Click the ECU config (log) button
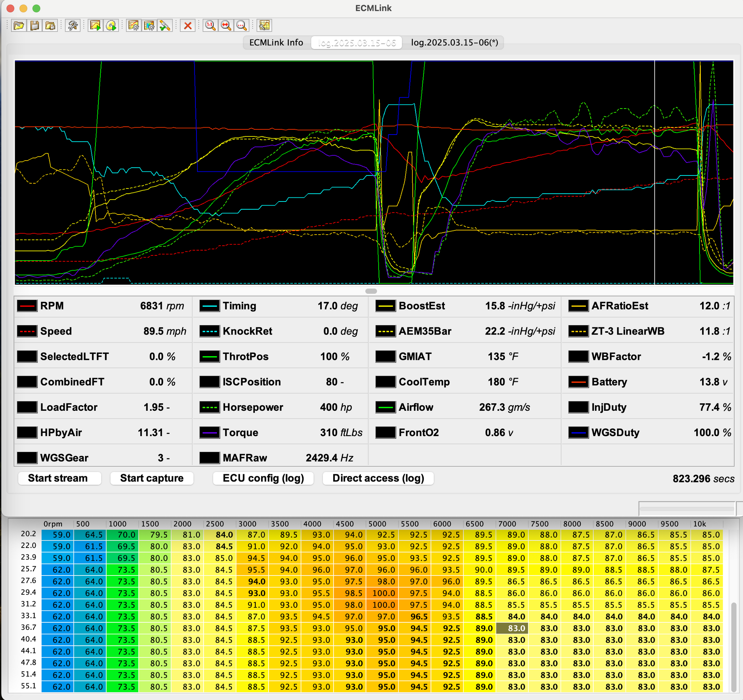 coord(263,478)
